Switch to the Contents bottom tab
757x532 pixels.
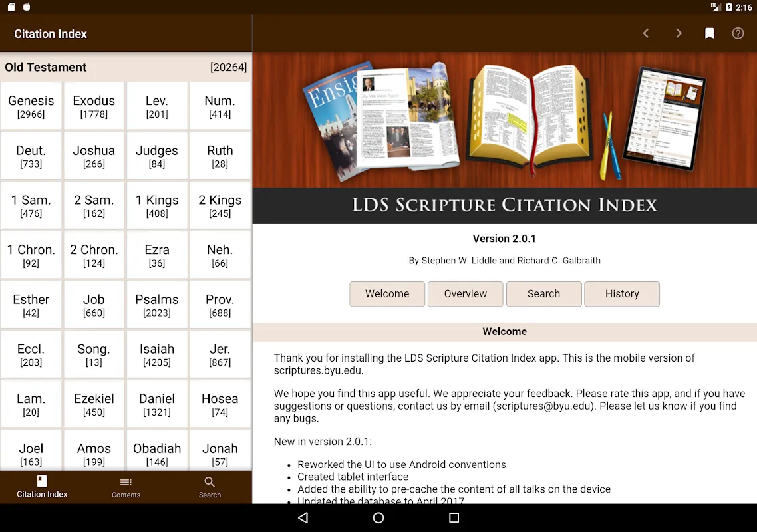tap(126, 487)
